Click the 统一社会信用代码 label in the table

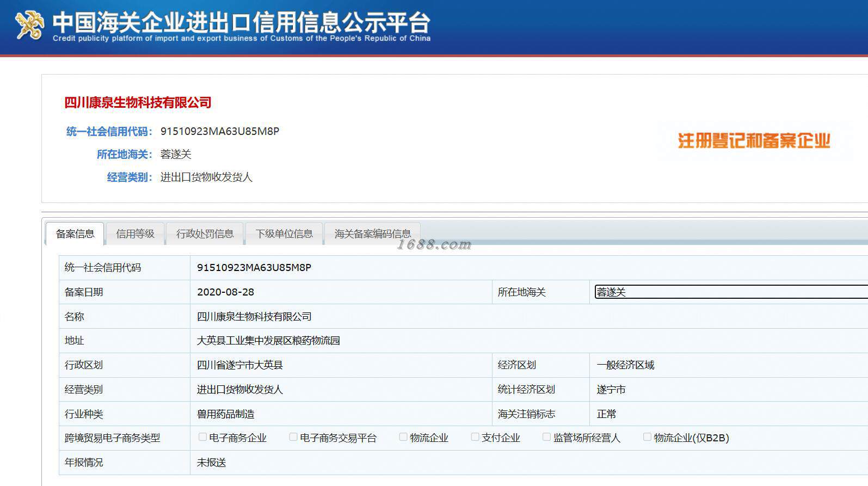tap(103, 268)
